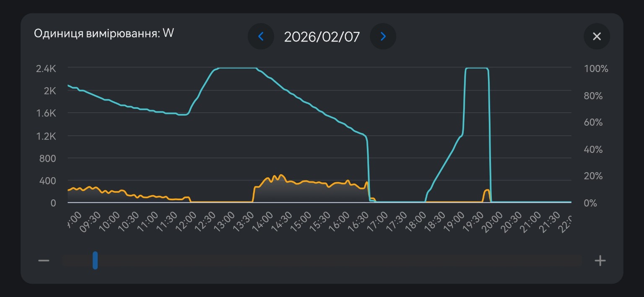Open the date picker showing 2026/02/07
Viewport: 644px width, 297px height.
[x=322, y=37]
